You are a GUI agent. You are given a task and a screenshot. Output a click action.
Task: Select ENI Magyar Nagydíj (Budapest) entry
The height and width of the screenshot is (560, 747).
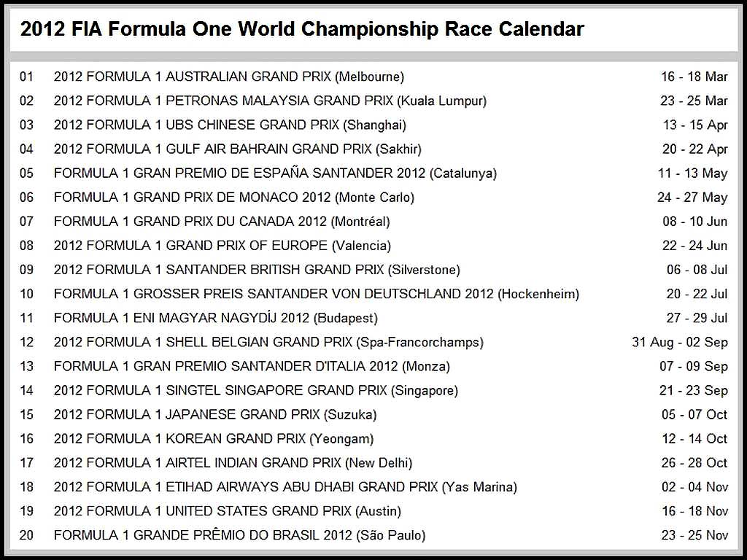(x=215, y=318)
